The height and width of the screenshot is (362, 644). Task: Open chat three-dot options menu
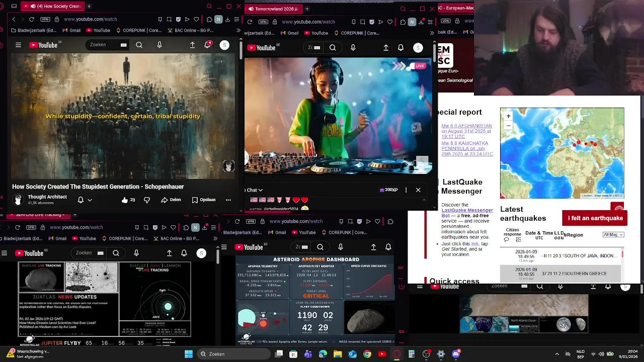(406, 190)
